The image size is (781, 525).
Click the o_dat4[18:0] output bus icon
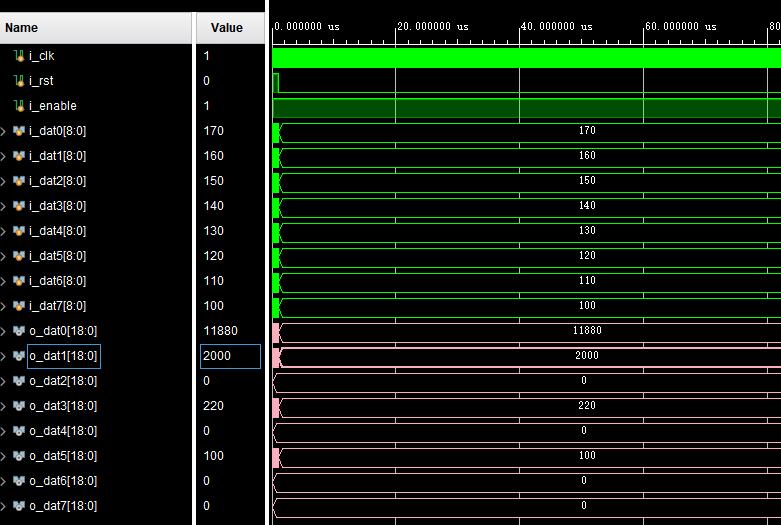coord(19,430)
